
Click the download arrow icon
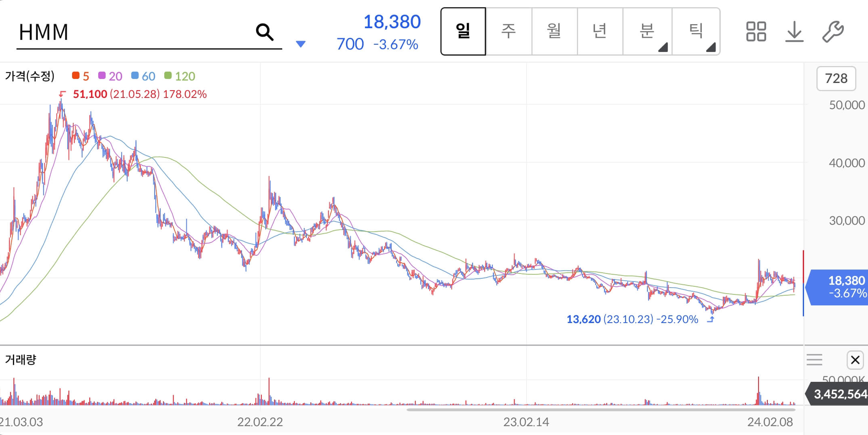[x=794, y=32]
